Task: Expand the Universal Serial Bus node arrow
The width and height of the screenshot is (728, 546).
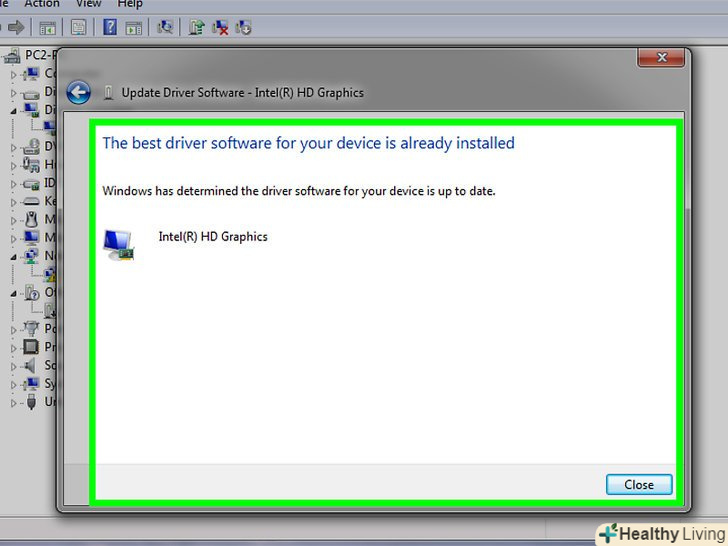Action: click(x=13, y=403)
